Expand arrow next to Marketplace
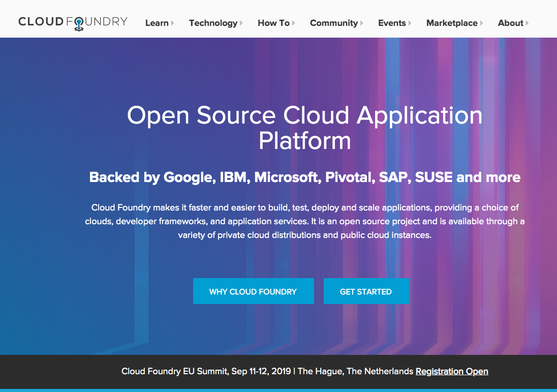The height and width of the screenshot is (392, 557). pos(481,23)
